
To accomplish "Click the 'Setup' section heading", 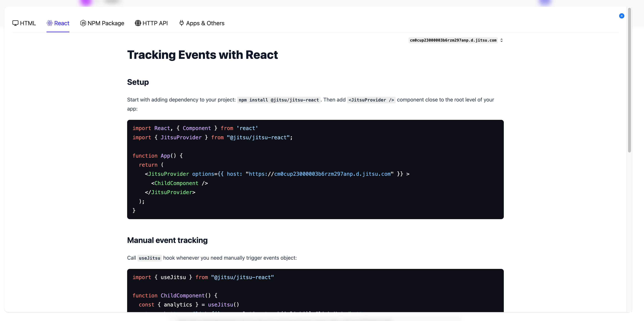I will click(138, 82).
